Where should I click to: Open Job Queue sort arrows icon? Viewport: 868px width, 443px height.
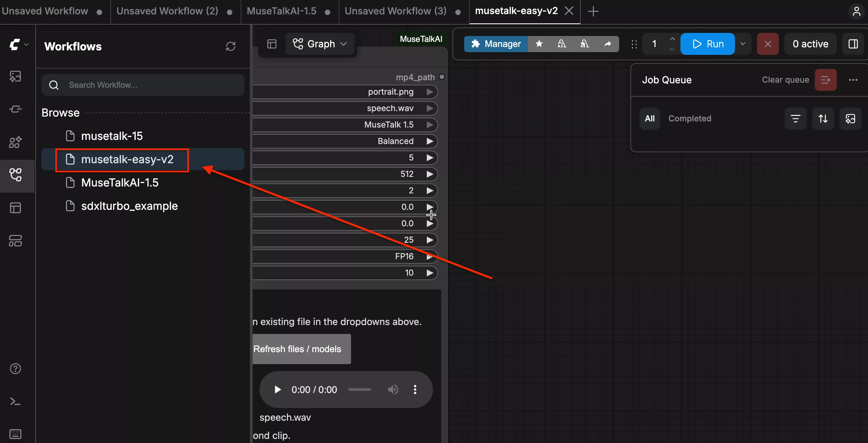point(823,119)
